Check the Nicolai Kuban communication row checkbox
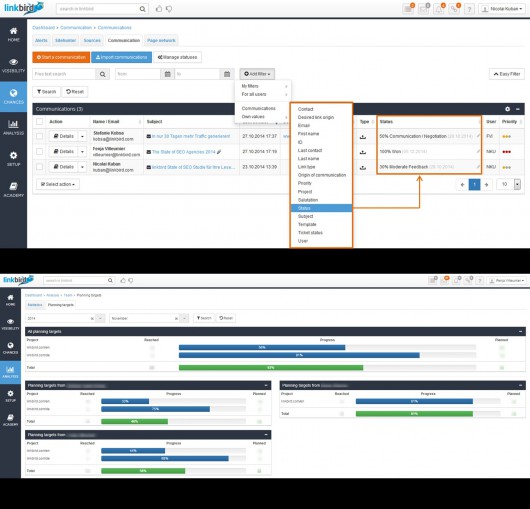Image resolution: width=530 pixels, height=509 pixels. pyautogui.click(x=40, y=167)
